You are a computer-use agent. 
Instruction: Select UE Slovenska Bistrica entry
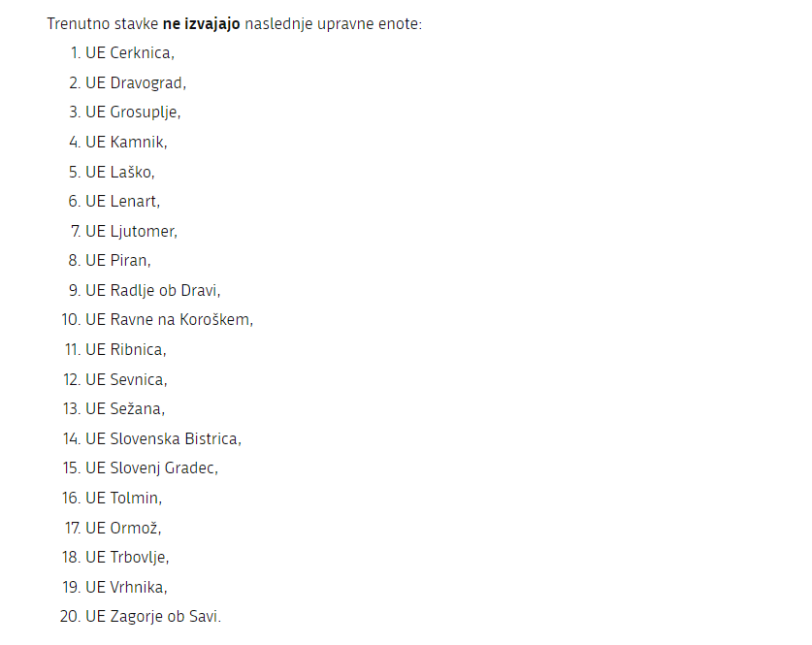point(163,438)
